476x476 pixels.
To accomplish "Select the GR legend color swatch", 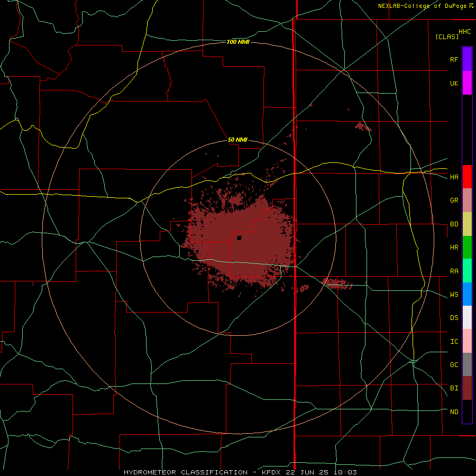I will (x=467, y=200).
